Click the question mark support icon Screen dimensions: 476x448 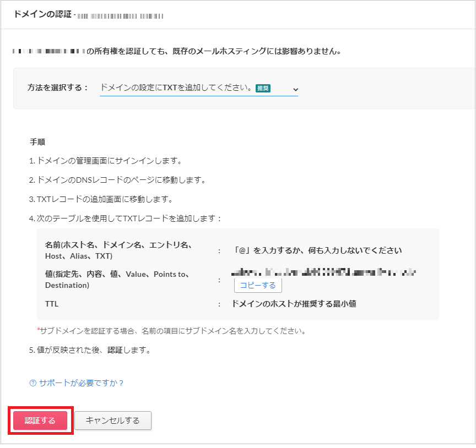pyautogui.click(x=33, y=383)
